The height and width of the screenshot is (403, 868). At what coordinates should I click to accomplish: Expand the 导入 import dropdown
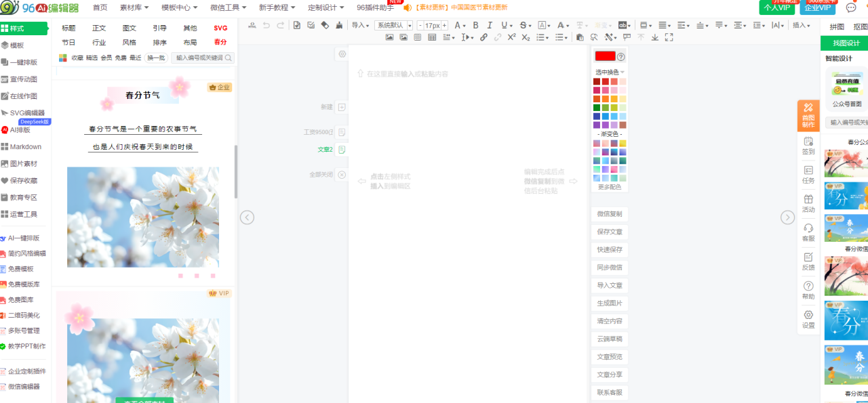pyautogui.click(x=360, y=25)
